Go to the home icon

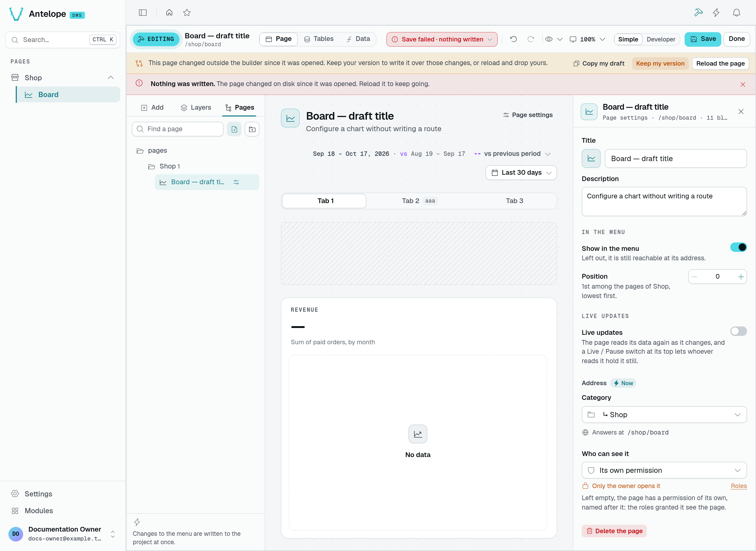pyautogui.click(x=169, y=13)
